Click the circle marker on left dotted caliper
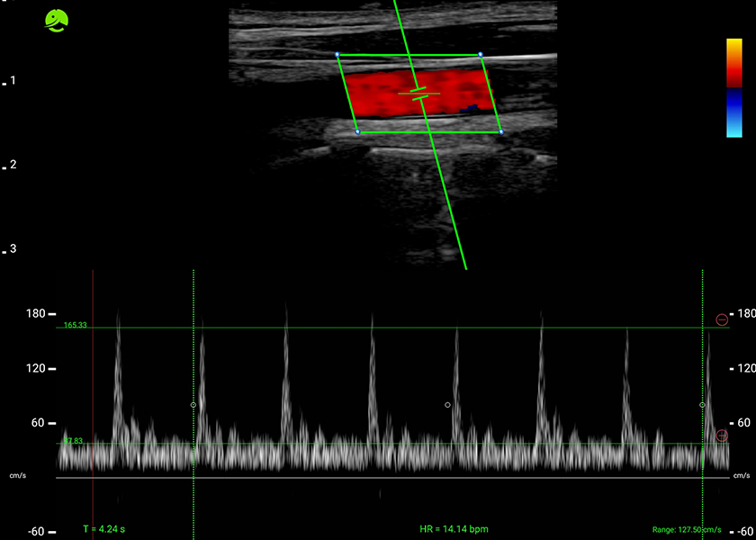756x540 pixels. click(193, 405)
